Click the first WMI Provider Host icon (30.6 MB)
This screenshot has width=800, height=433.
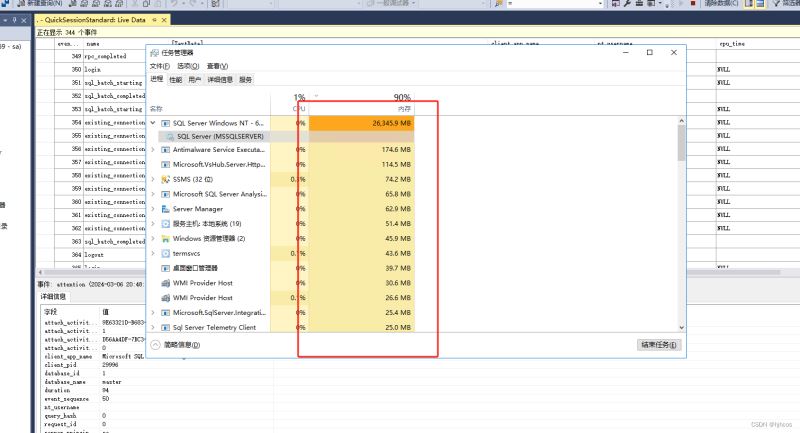165,283
